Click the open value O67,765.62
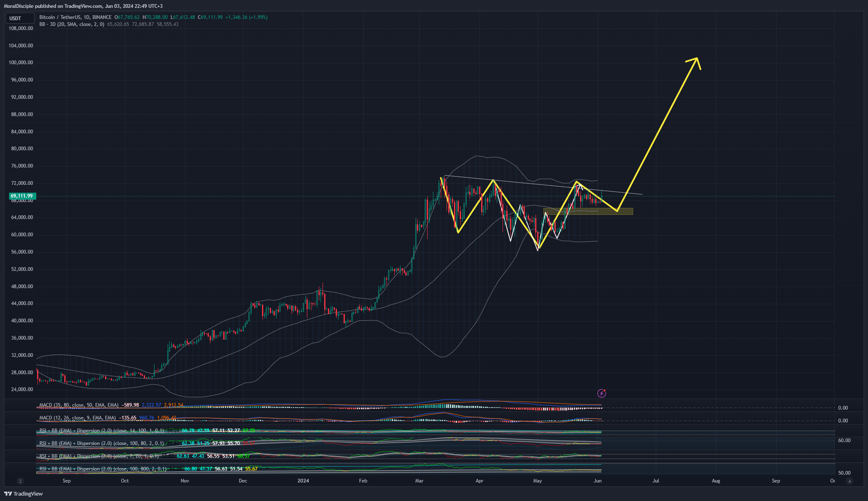The height and width of the screenshot is (501, 868). (x=127, y=17)
